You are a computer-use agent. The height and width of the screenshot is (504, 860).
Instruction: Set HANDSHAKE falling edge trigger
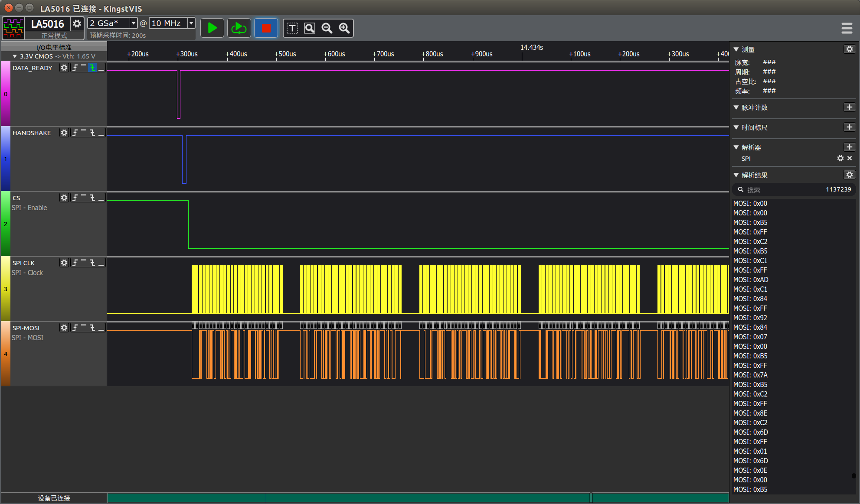point(92,133)
